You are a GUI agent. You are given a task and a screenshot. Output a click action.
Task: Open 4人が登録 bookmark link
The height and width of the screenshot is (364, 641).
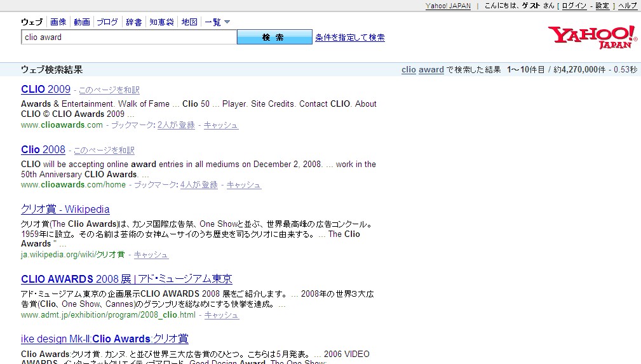[199, 185]
